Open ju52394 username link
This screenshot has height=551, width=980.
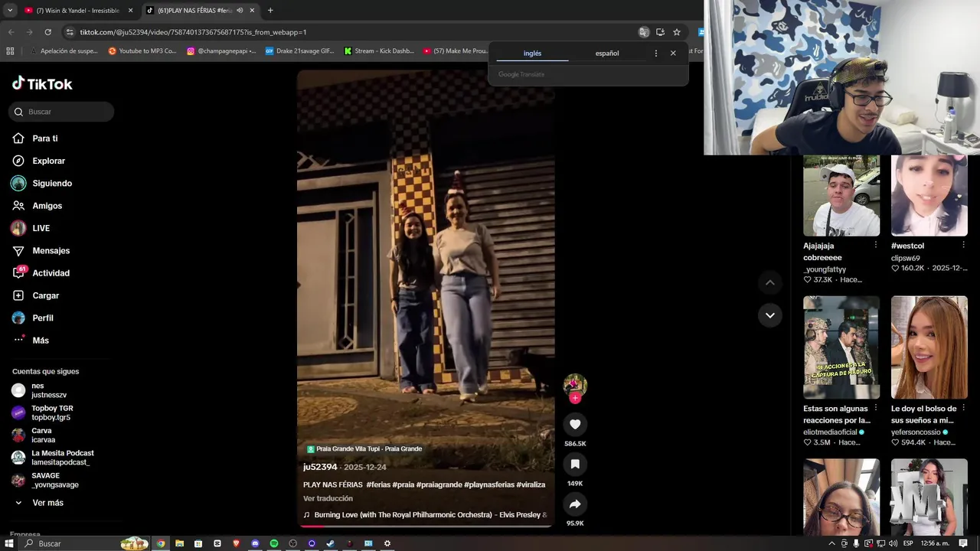320,467
